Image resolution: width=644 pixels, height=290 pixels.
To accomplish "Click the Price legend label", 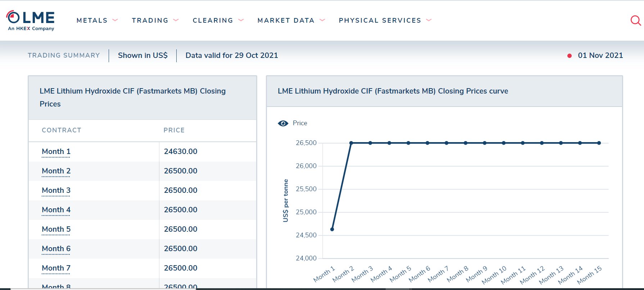I will tap(300, 123).
